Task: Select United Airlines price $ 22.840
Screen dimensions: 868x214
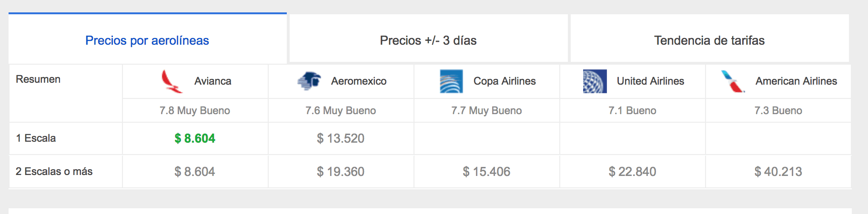Action: coord(632,172)
